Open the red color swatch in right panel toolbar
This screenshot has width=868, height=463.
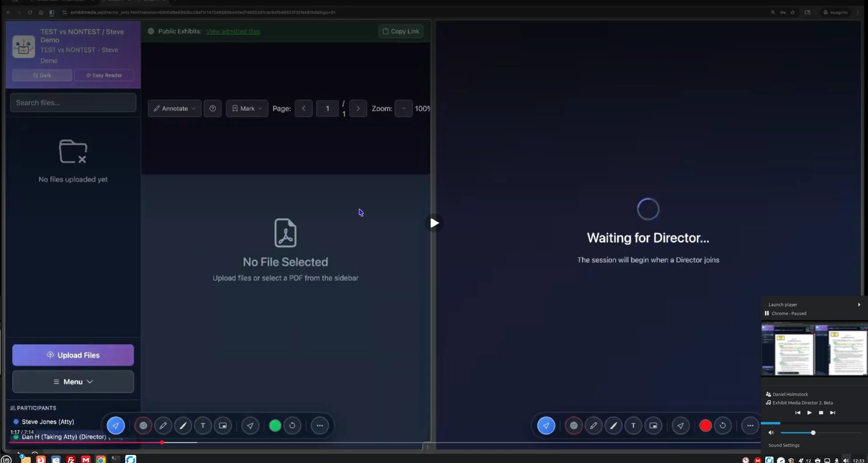(x=706, y=426)
